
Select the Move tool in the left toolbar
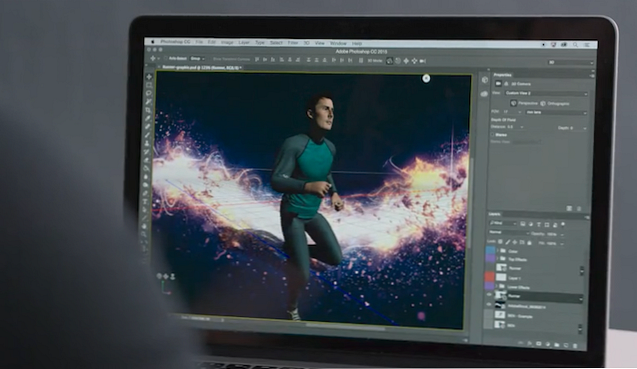pyautogui.click(x=149, y=76)
